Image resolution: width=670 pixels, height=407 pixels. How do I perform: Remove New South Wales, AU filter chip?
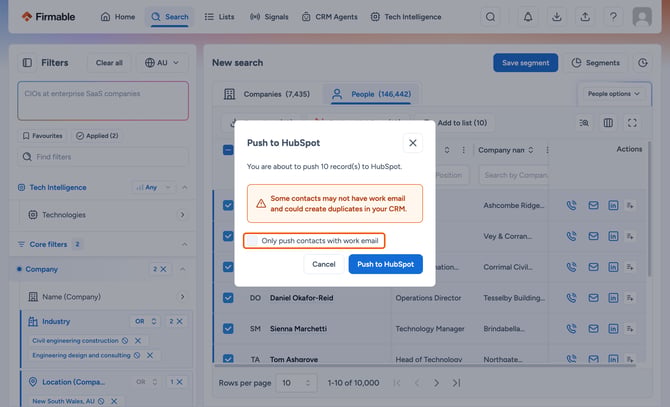[x=114, y=401]
